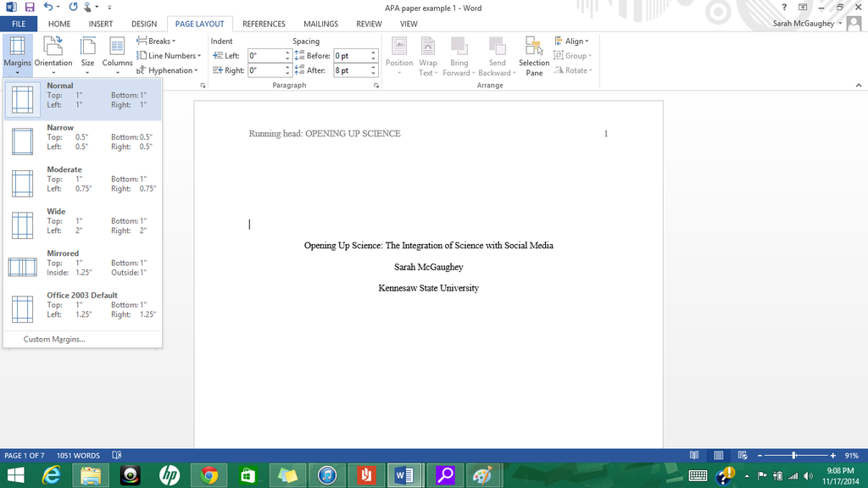Expand the Hyphenation dropdown
Viewport: 868px width, 488px height.
point(167,70)
